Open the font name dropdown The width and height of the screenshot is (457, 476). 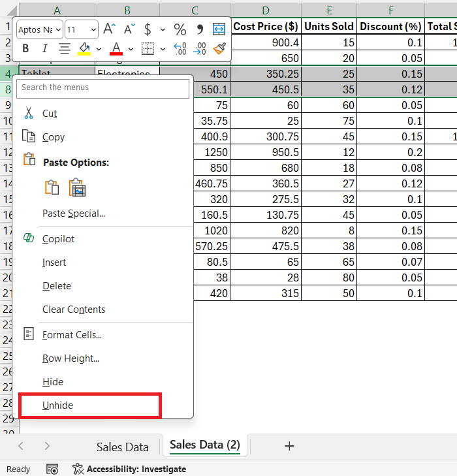click(x=59, y=30)
